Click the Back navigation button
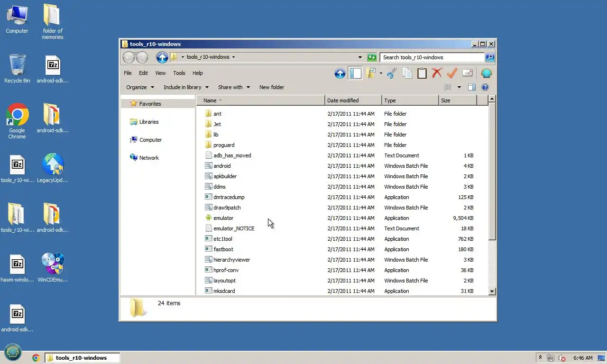This screenshot has width=607, height=364. click(129, 57)
